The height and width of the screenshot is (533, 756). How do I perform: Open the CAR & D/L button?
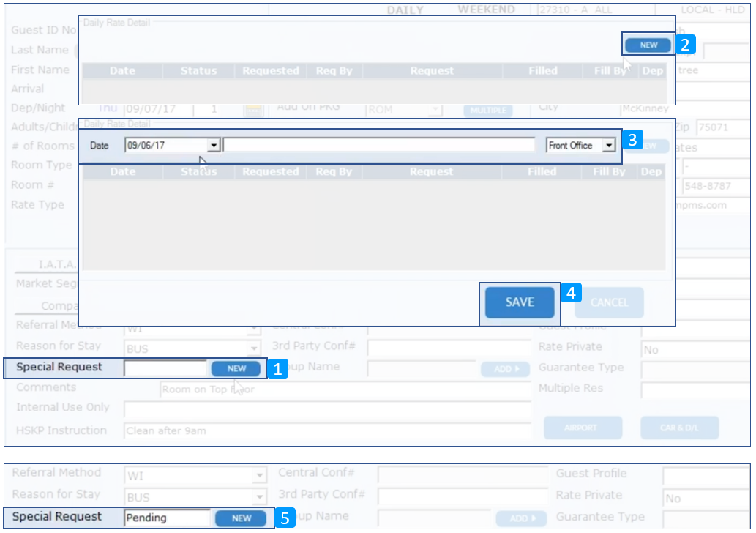[679, 428]
